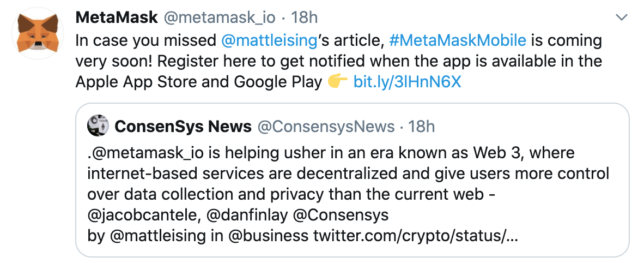
Task: Open the MetaMask profile name
Action: coord(116,17)
